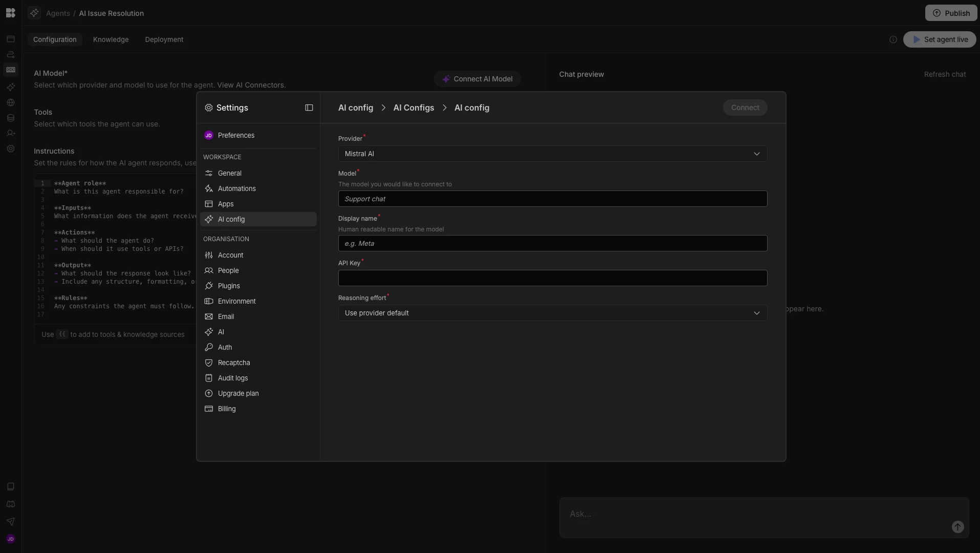Click the Settings gear icon in dialog header
Screen dimensions: 980x553
(x=209, y=108)
